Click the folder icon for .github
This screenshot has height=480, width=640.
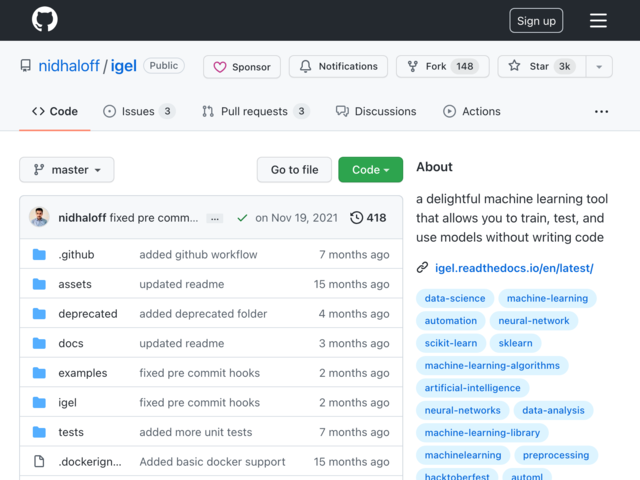39,254
